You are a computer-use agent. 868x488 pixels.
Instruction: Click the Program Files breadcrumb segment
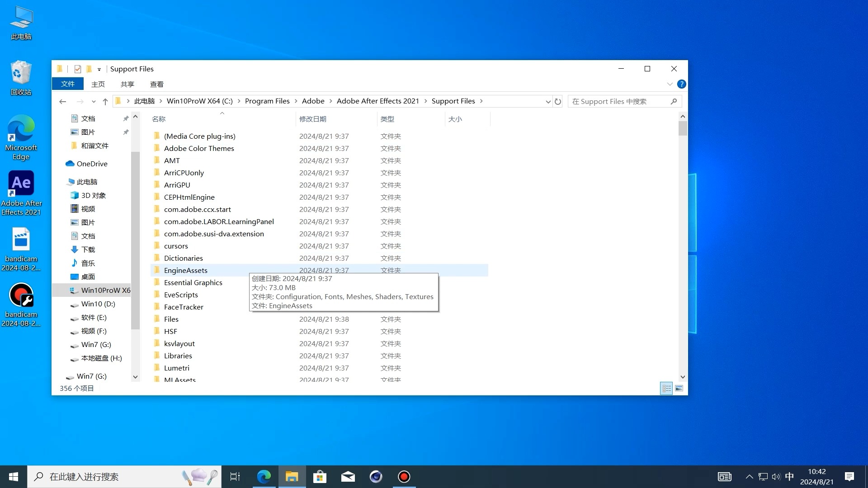(267, 101)
